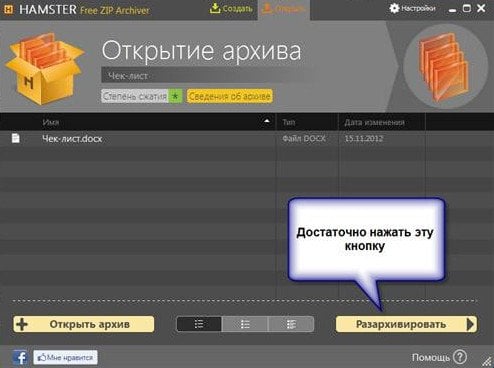494x368 pixels.
Task: Switch to detailed view mode button
Action: 291,324
